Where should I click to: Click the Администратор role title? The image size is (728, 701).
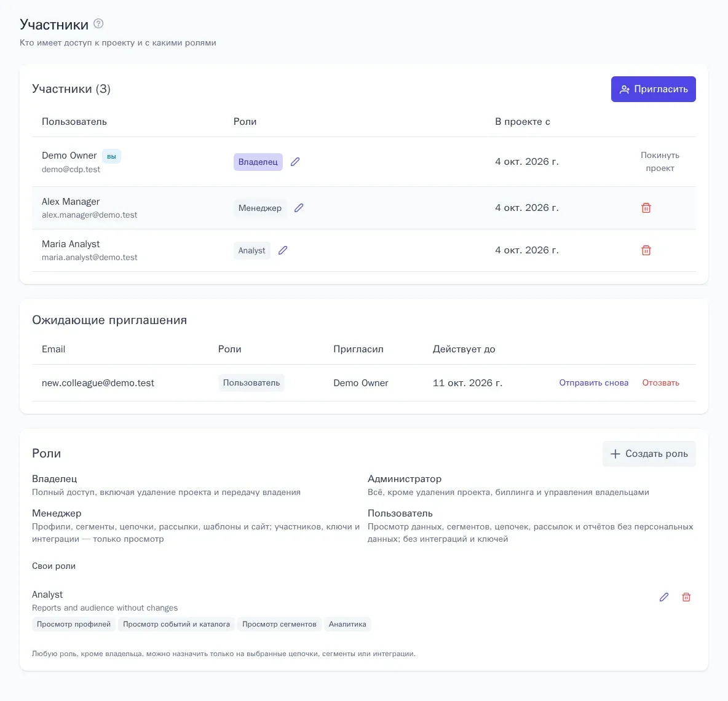point(405,478)
